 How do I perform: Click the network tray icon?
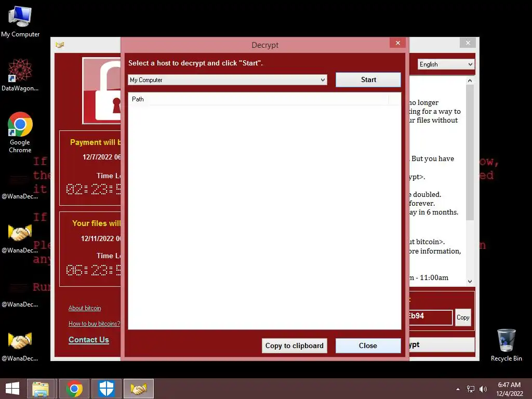(x=471, y=389)
